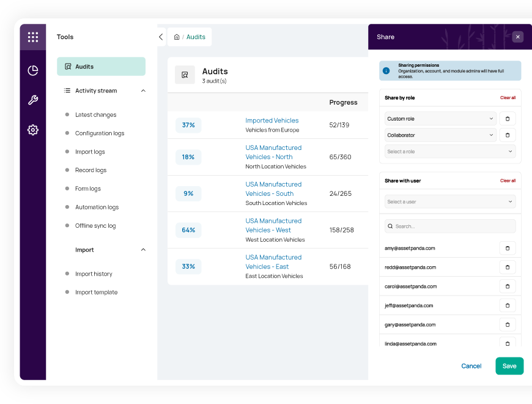Delete the Collaborator role entry
Viewport: 532px width, 404px height.
[x=508, y=135]
